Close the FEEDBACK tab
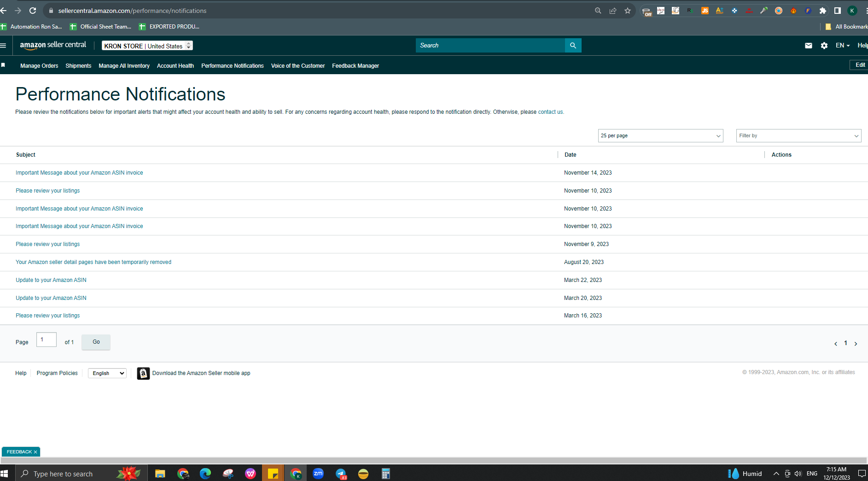The height and width of the screenshot is (481, 868). click(35, 452)
